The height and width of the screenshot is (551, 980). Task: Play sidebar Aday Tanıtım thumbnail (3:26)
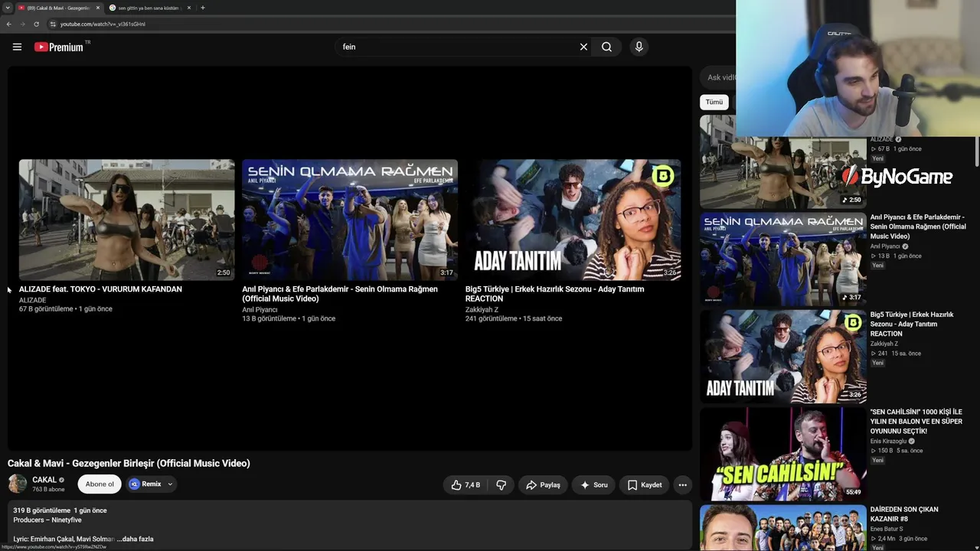tap(783, 357)
